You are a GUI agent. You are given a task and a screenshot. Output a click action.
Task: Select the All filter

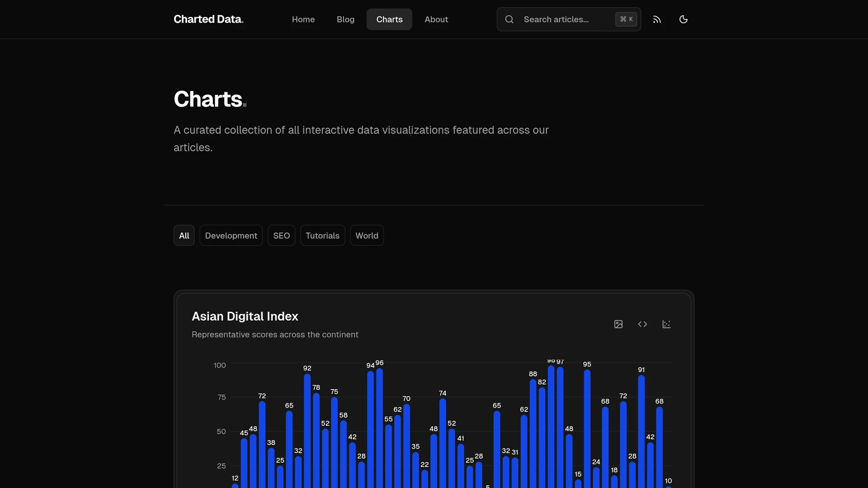tap(184, 235)
